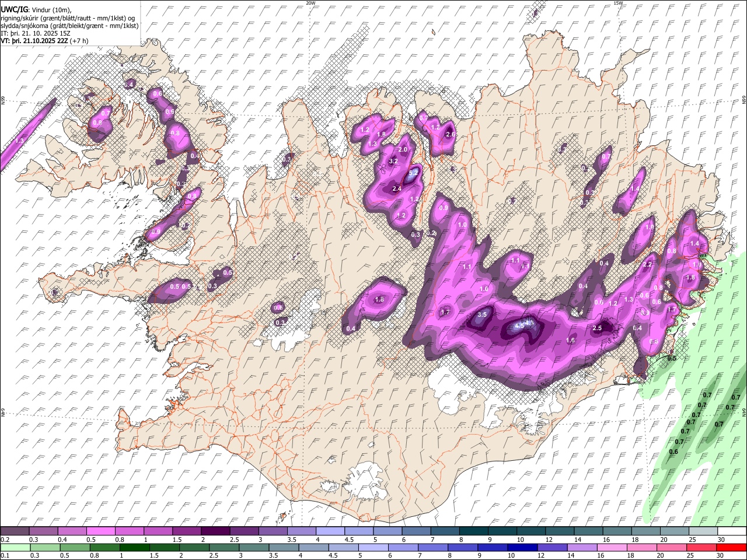Click the 2.5 snowfall value in the east
This screenshot has width=747, height=560.
coord(597,328)
